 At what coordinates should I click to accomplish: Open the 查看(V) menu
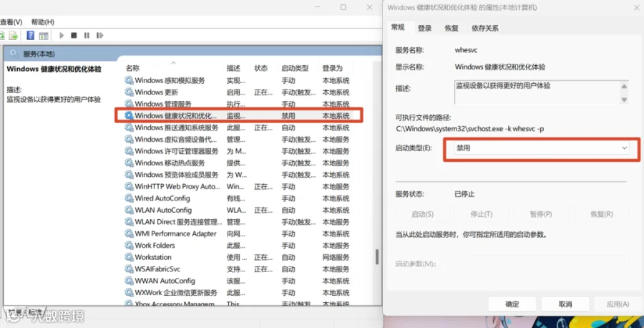11,21
